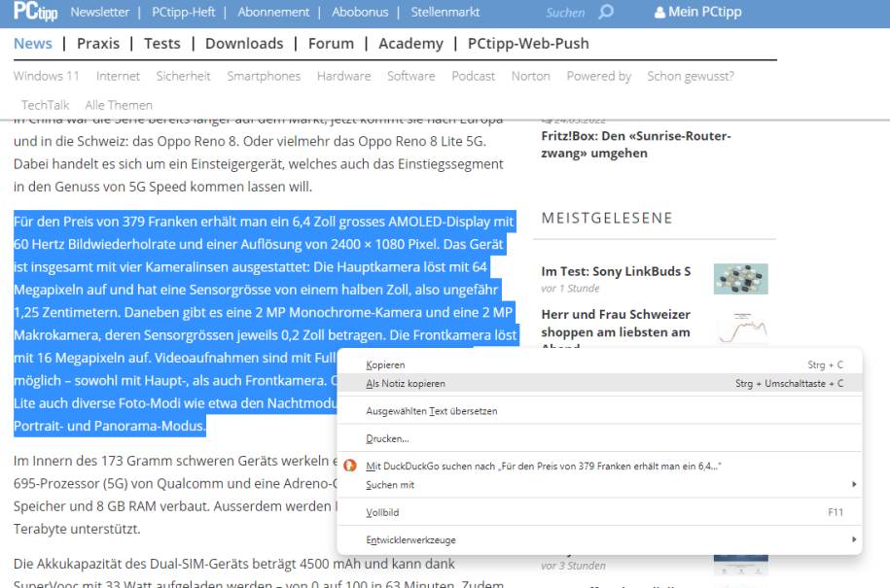Open the 'Schon gewusst?' topic
890x588 pixels.
point(691,76)
